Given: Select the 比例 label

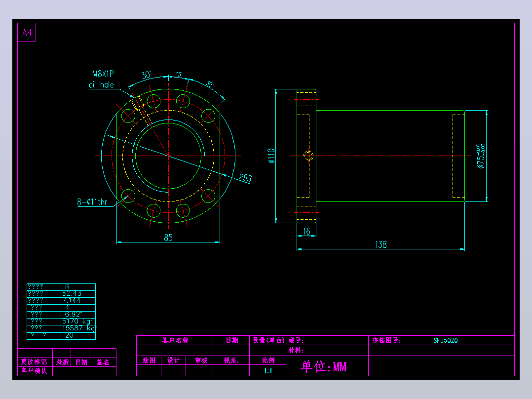Looking at the screenshot, I should pyautogui.click(x=268, y=360).
